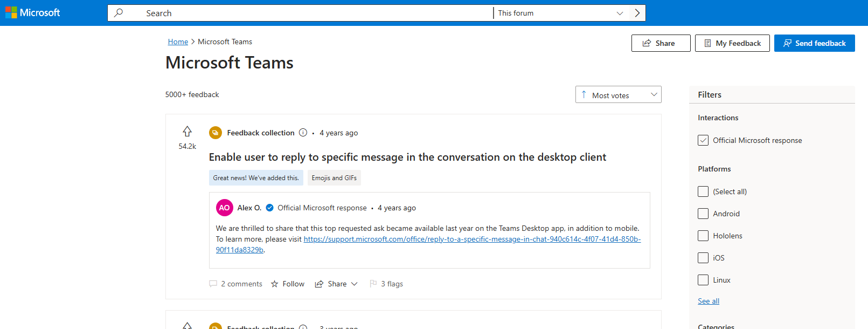Click the 54.2k vote count
The image size is (868, 329).
click(187, 146)
